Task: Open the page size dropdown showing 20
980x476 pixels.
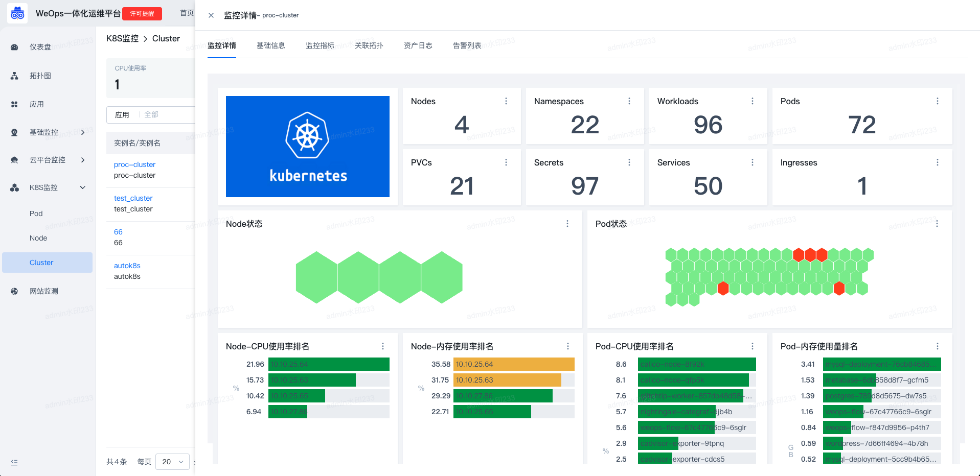Action: tap(172, 462)
